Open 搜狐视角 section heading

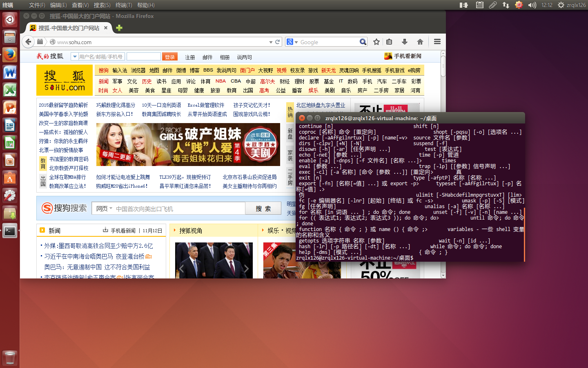pyautogui.click(x=191, y=231)
